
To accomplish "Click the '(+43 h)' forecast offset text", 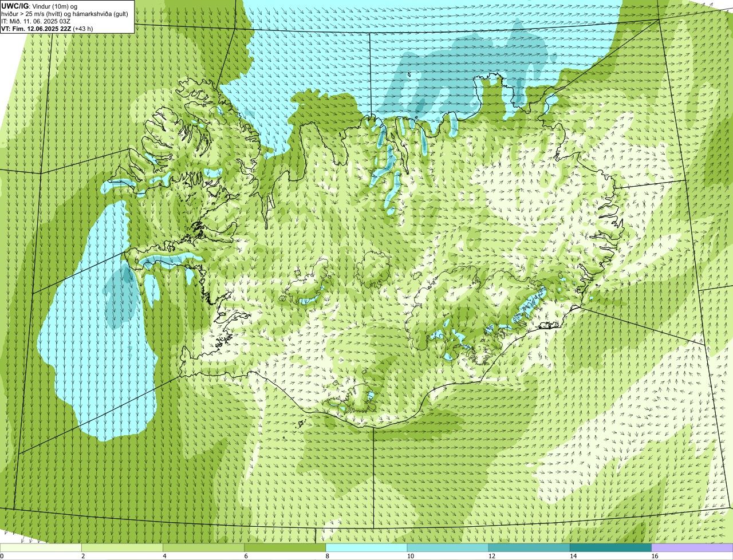I will tap(83, 28).
